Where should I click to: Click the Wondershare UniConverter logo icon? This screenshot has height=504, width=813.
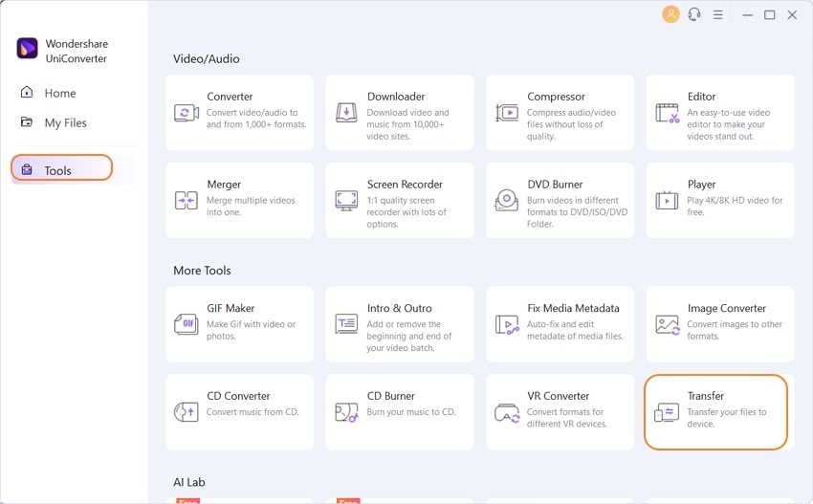[x=27, y=49]
